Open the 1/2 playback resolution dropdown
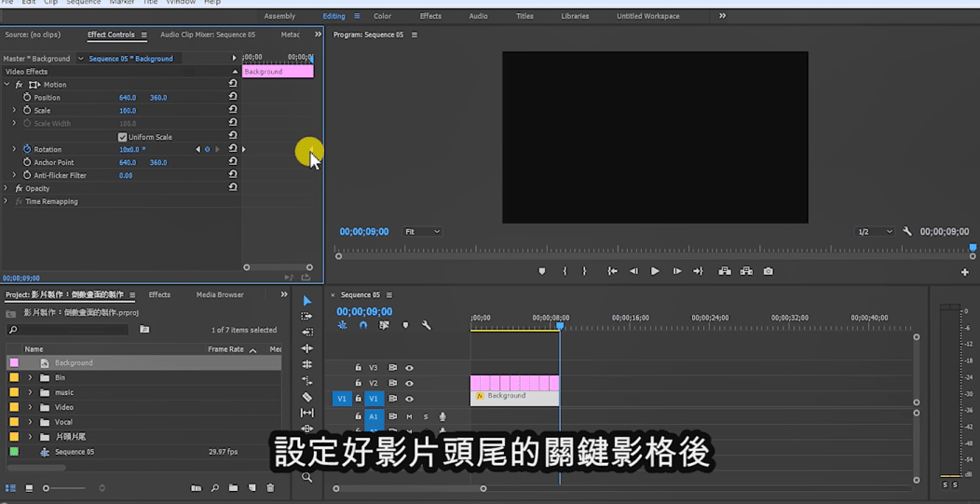The height and width of the screenshot is (504, 980). click(x=875, y=231)
